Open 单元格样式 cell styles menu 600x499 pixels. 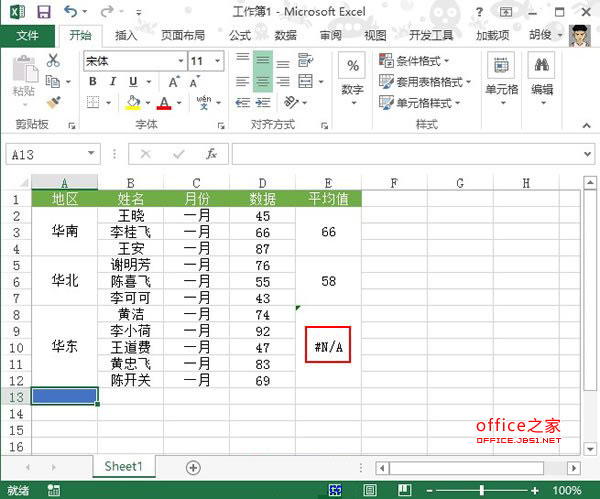tap(419, 103)
